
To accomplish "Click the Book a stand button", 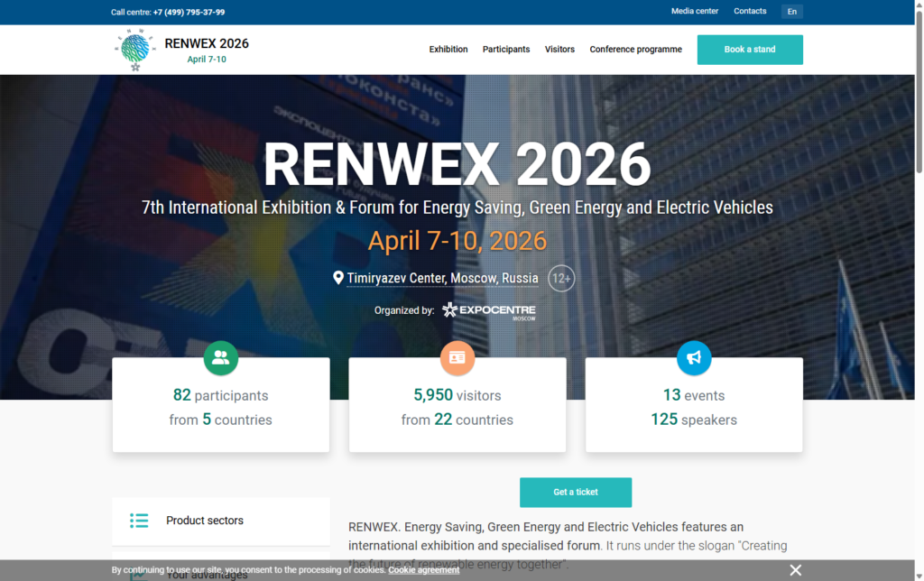I will 750,50.
